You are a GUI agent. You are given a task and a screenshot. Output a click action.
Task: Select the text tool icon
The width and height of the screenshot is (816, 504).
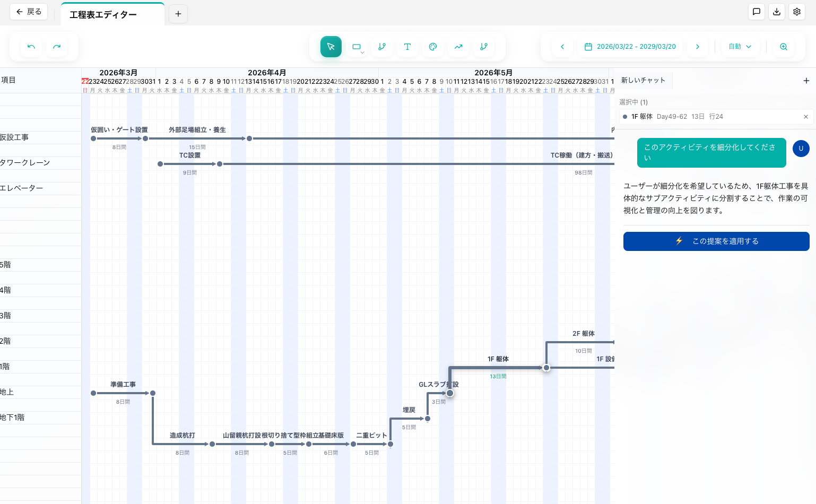[407, 47]
